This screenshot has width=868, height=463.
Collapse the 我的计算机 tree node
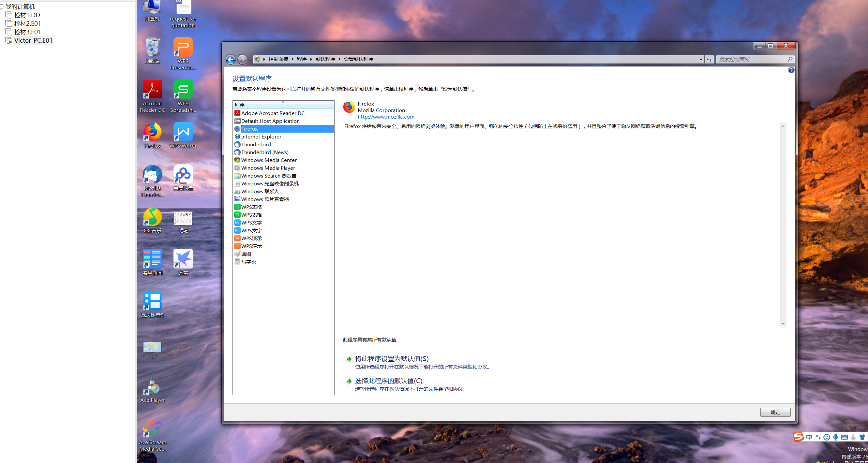click(x=2, y=7)
